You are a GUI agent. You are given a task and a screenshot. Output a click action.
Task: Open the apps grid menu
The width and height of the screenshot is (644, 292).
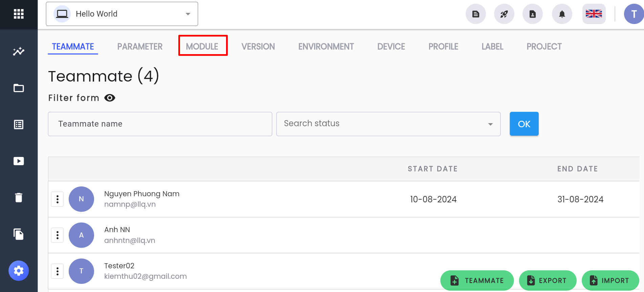pyautogui.click(x=19, y=14)
